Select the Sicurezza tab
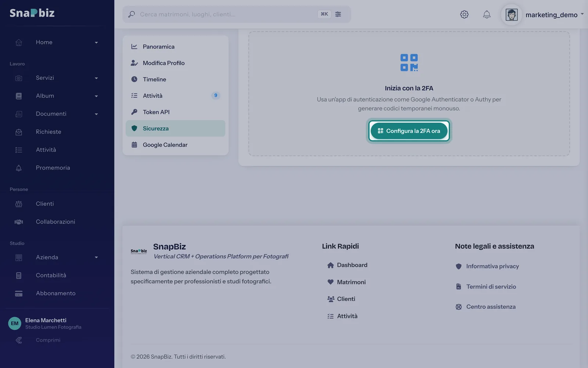The image size is (588, 368). pyautogui.click(x=175, y=128)
